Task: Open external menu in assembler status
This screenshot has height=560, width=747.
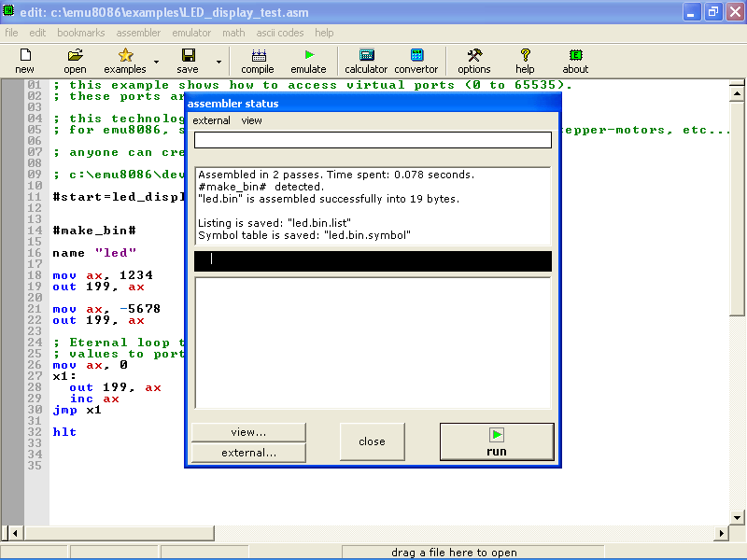Action: coord(211,120)
